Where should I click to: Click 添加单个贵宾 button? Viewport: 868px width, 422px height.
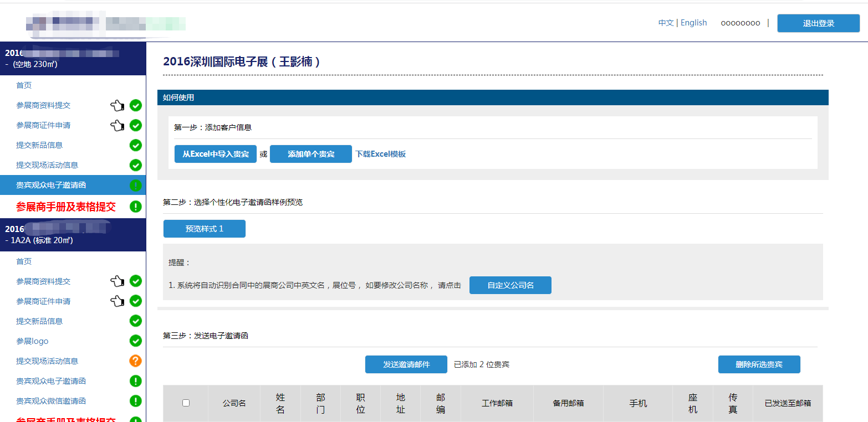311,154
